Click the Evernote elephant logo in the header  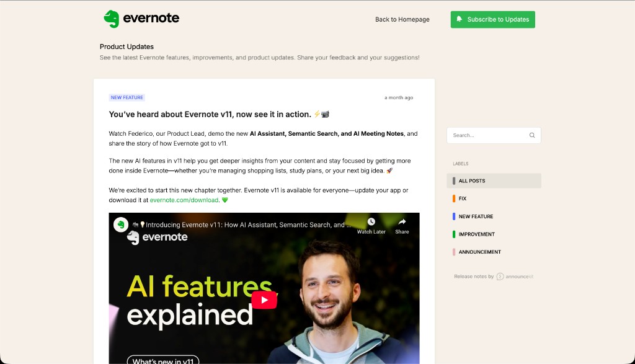(112, 18)
